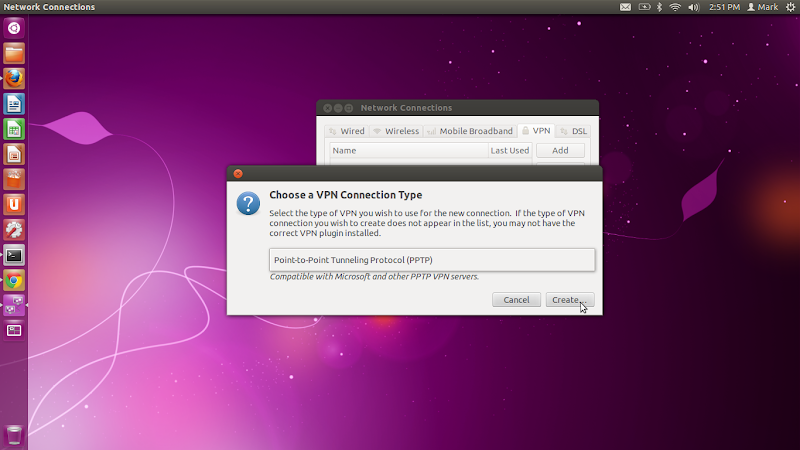Open the Wi-Fi network indicator menu
This screenshot has height=450, width=800.
[675, 7]
